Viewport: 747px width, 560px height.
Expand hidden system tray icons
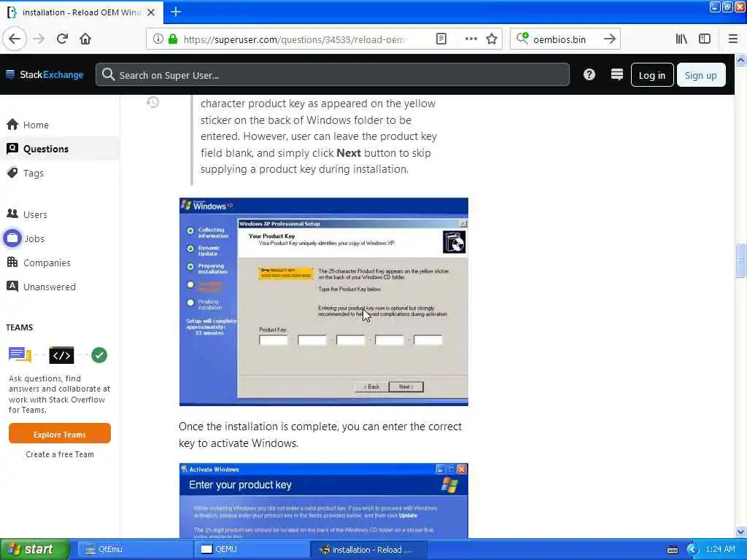692,550
